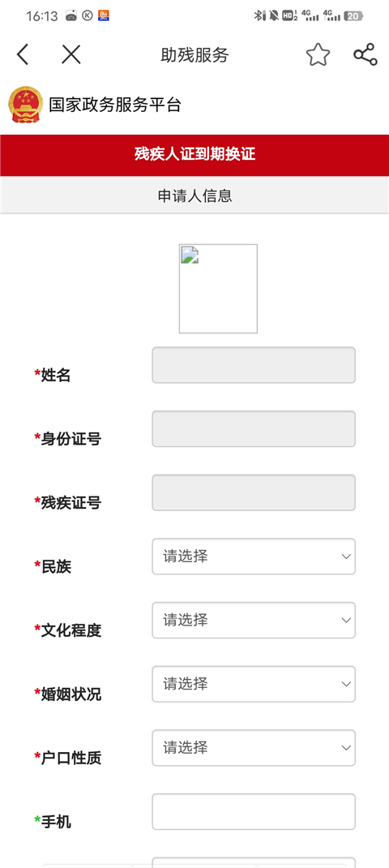Open the 民族 dropdown

pos(254,556)
